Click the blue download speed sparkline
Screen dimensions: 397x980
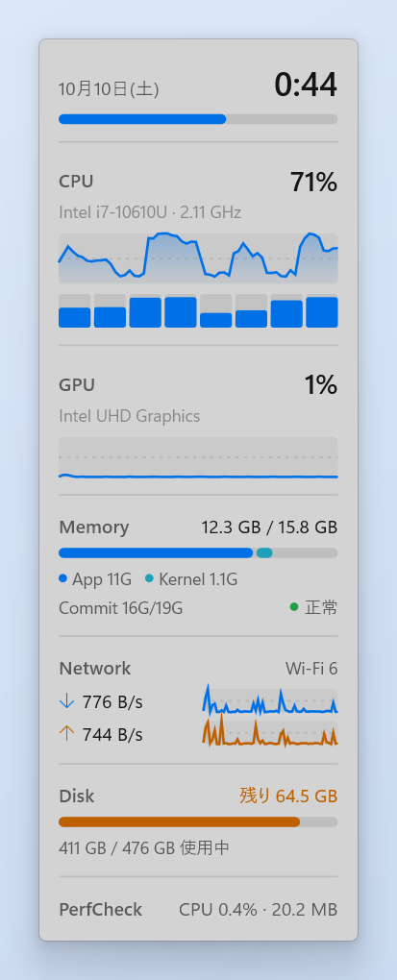270,700
